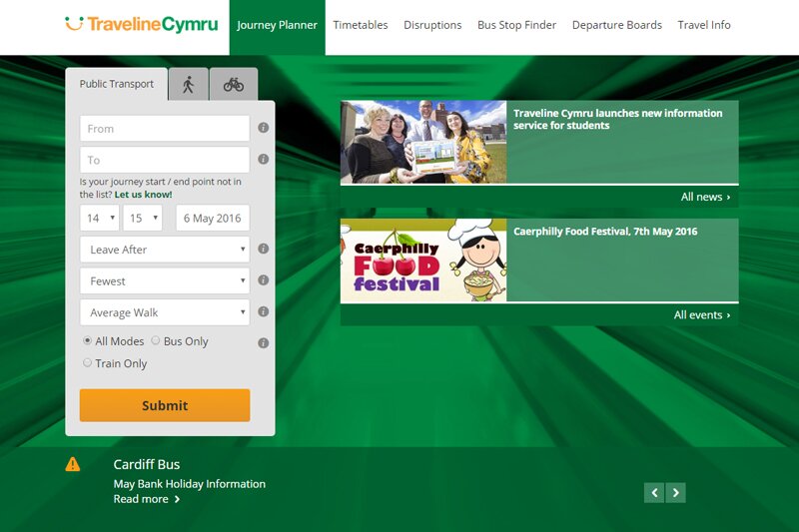
Task: Open the Leave After dropdown
Action: tap(165, 250)
